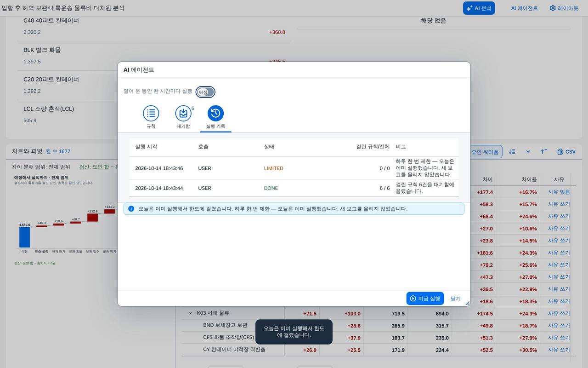Select the C40 40피트 컨테이너 row

(154, 26)
